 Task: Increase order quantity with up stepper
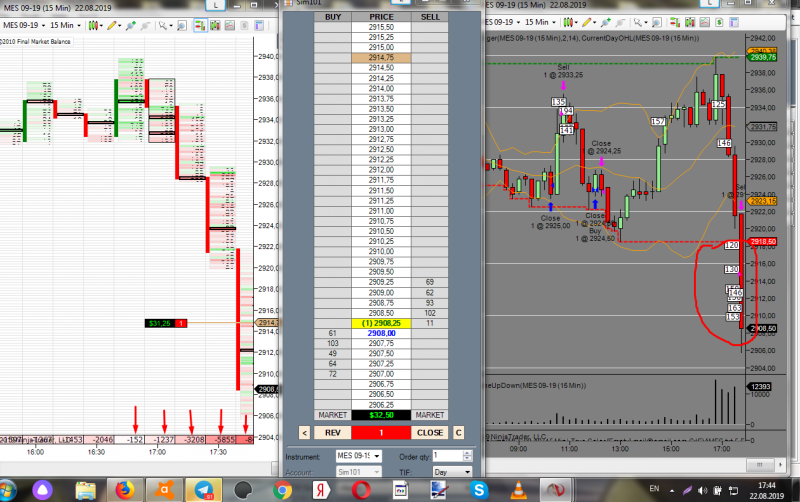point(468,453)
